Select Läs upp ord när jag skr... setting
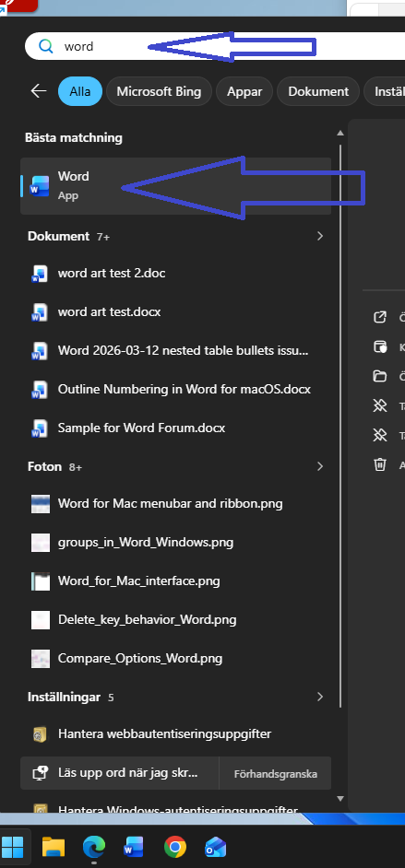Image resolution: width=405 pixels, height=868 pixels. [120, 773]
